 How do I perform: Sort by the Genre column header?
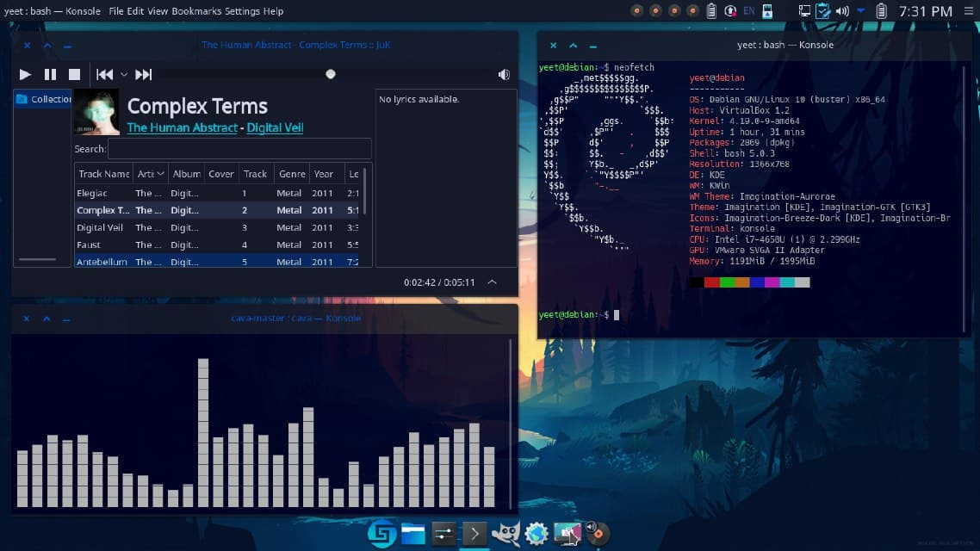coord(292,174)
